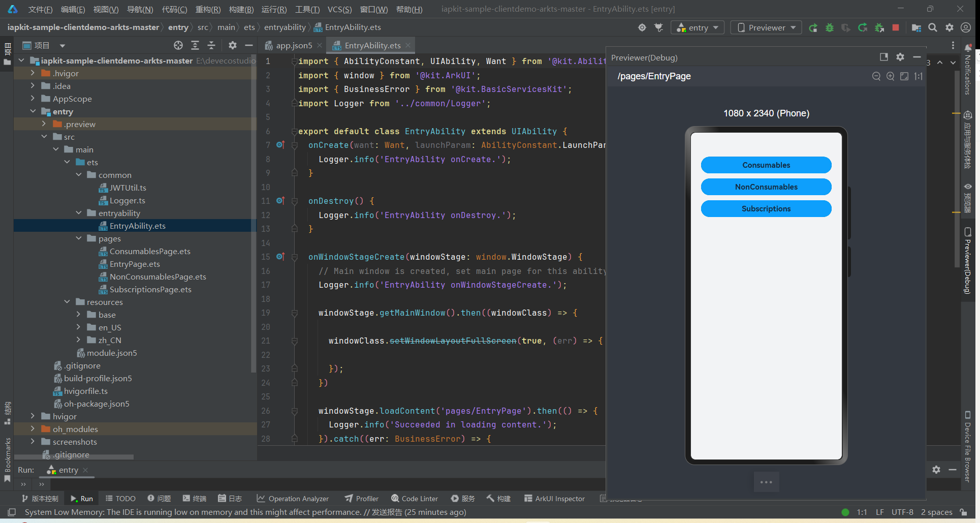980x523 pixels.
Task: Open SubscriptionsPage.ets in project tree
Action: 150,290
